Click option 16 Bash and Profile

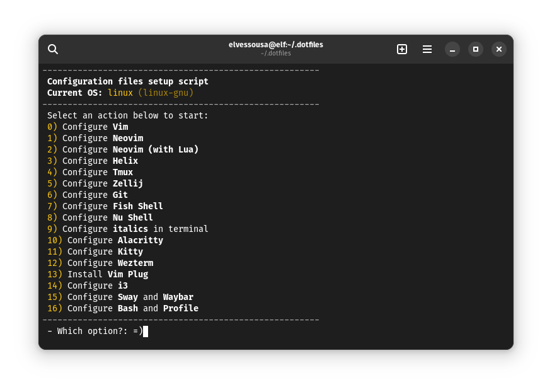pos(123,308)
